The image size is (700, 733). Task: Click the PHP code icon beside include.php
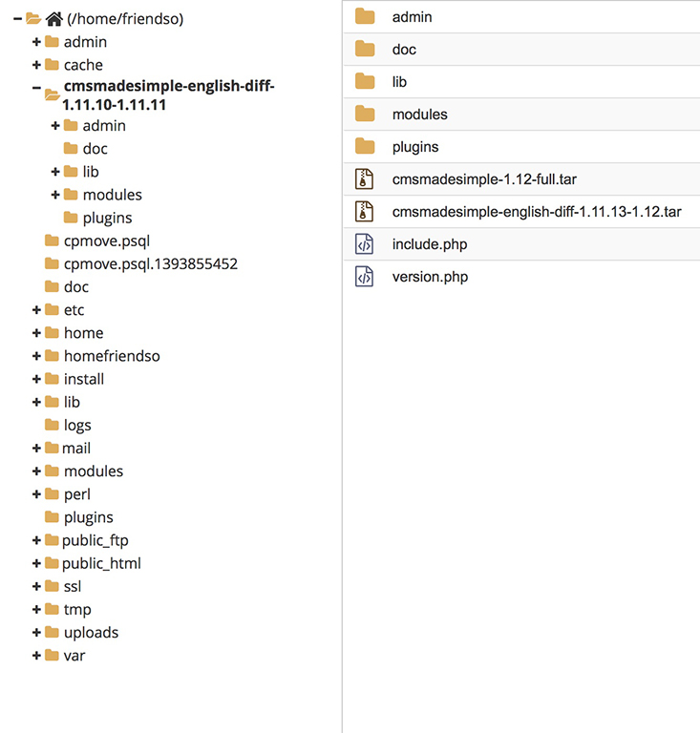(x=364, y=244)
